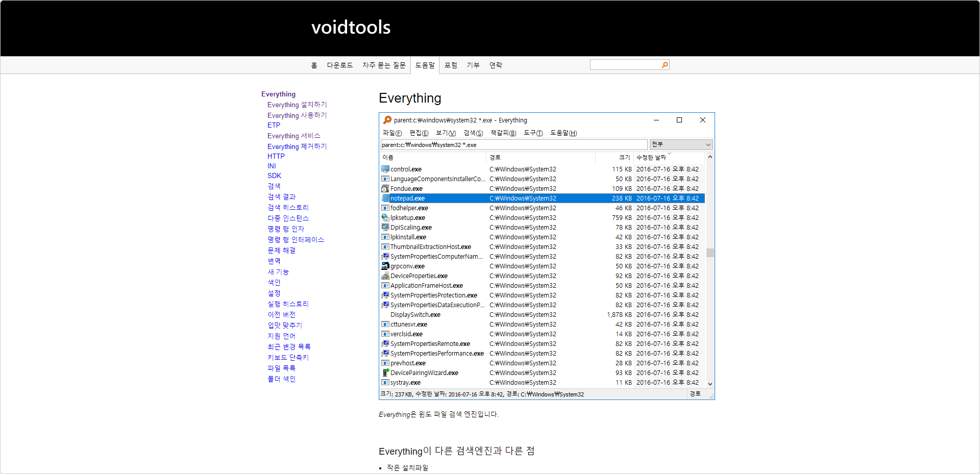Click the scrollbar thumb in the results list

(x=710, y=253)
